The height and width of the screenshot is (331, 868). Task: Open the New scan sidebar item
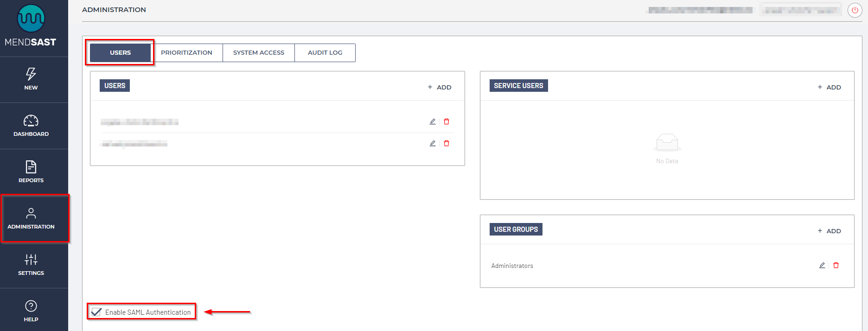(31, 79)
